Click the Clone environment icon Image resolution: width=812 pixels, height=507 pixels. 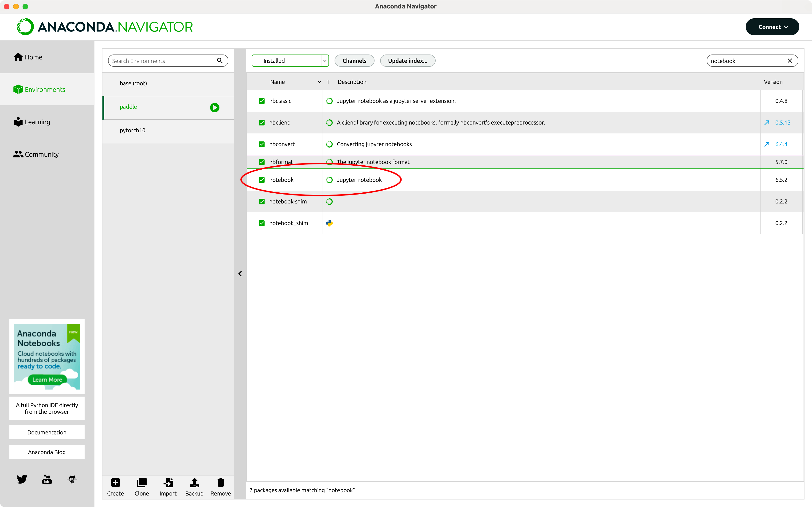[141, 483]
